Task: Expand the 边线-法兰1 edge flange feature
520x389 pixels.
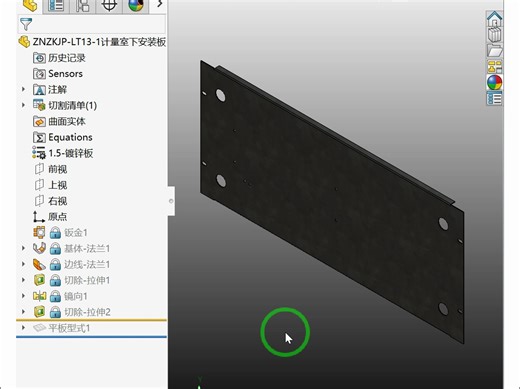Action: point(23,264)
